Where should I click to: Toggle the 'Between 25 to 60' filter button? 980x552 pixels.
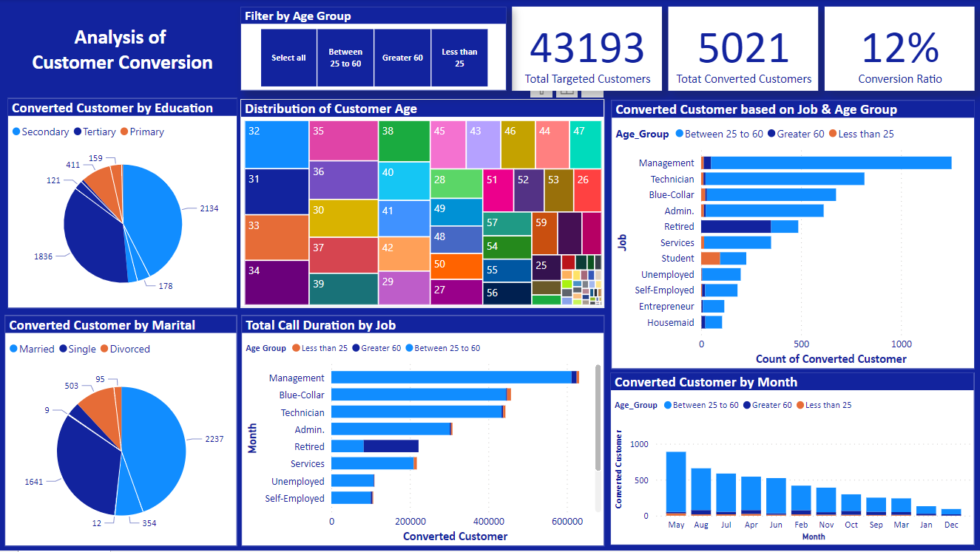coord(345,57)
